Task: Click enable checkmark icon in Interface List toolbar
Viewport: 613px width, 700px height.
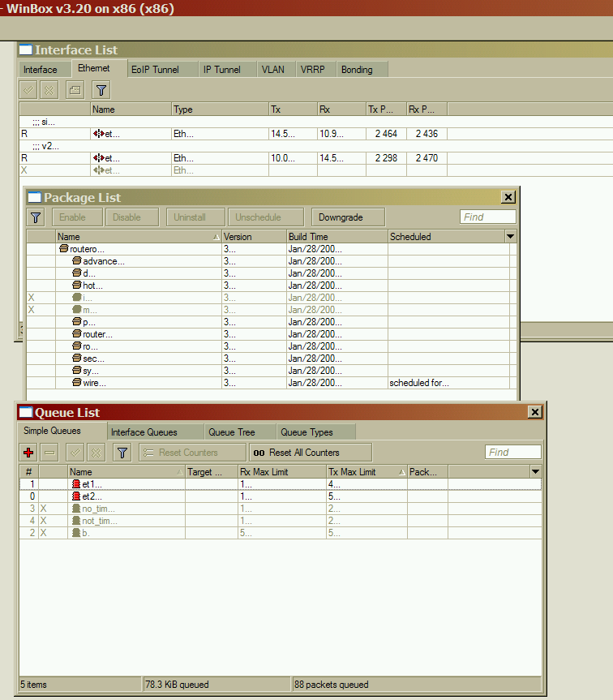Action: (28, 90)
